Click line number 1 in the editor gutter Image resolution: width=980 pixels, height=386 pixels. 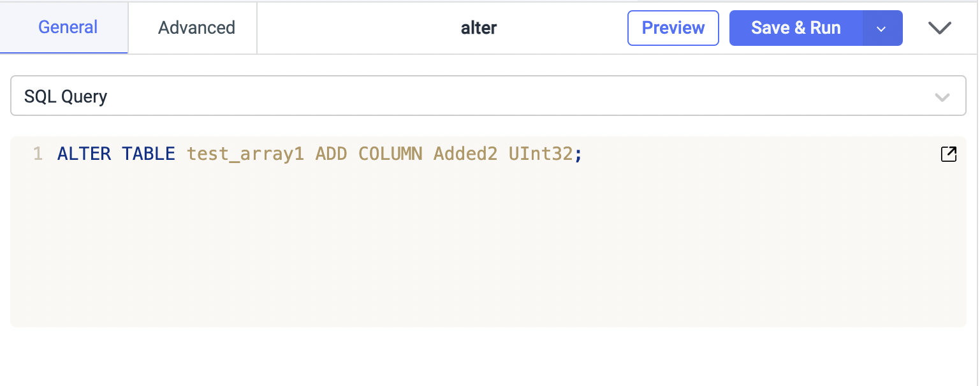(38, 154)
